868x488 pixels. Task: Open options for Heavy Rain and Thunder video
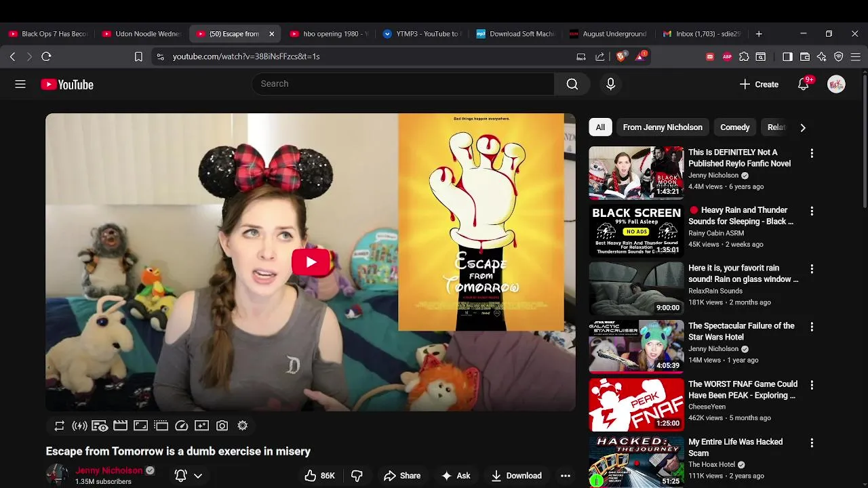pos(812,211)
